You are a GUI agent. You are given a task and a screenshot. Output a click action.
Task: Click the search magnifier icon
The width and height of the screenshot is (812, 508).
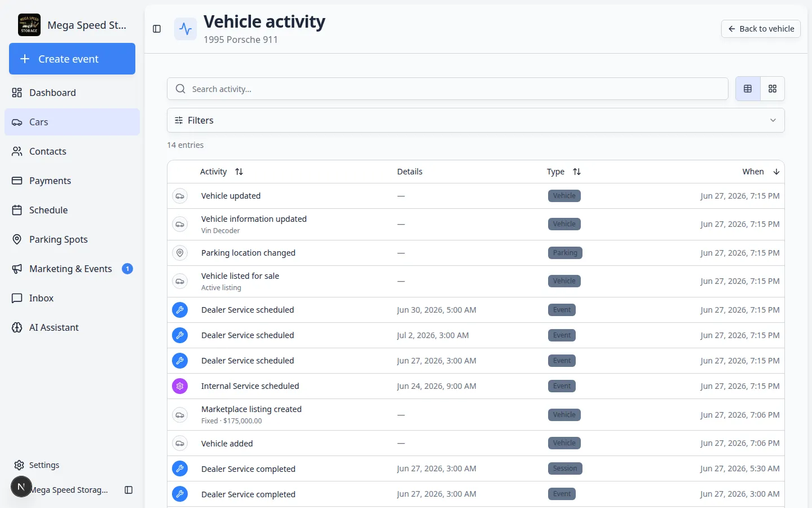point(180,89)
